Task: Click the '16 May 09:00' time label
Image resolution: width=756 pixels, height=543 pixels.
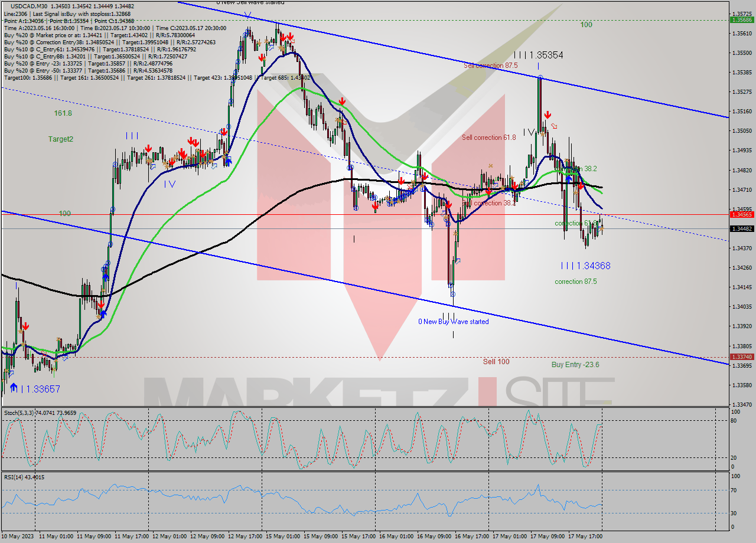Action: 434,537
